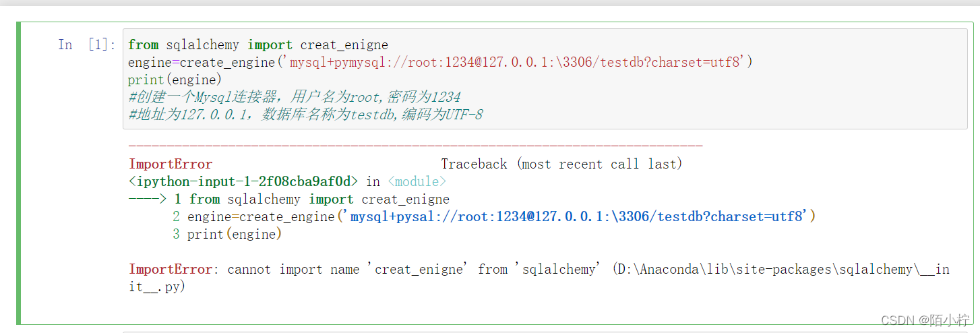Click traceback line '3 print(engine)'

click(227, 235)
